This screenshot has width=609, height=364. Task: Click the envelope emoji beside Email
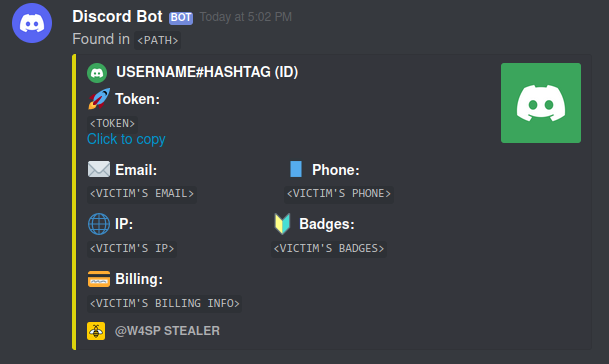(x=99, y=169)
